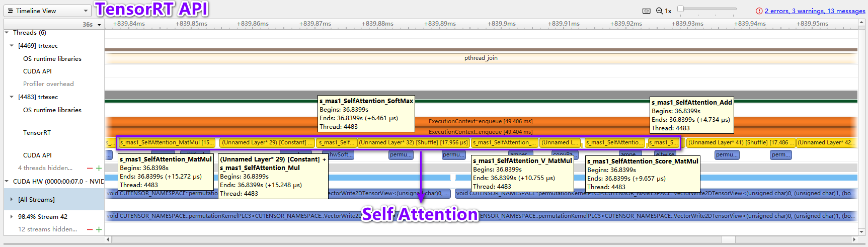Click the horizontal scrollbar left arrow
This screenshot has width=868, height=247.
click(x=108, y=239)
